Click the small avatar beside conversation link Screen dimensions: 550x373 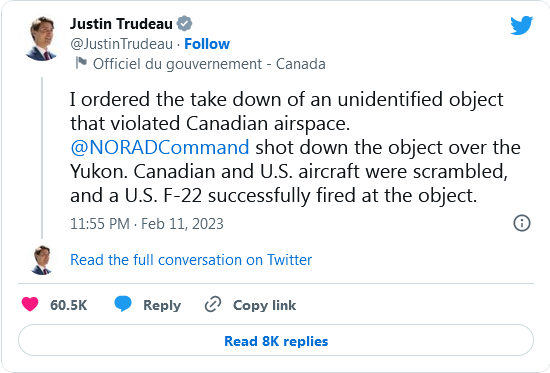tap(41, 260)
